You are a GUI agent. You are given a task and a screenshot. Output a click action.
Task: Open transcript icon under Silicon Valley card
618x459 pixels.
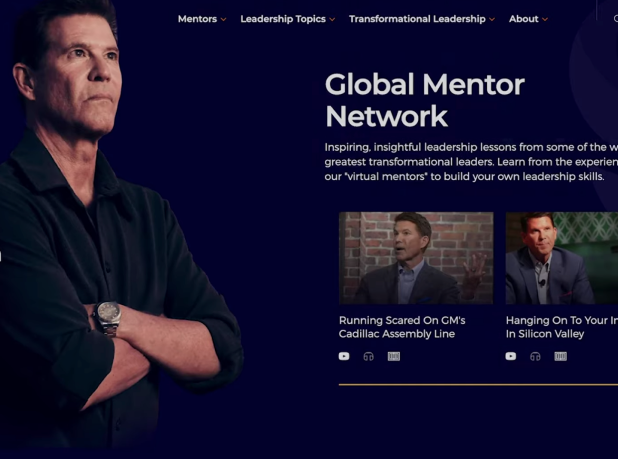point(560,357)
